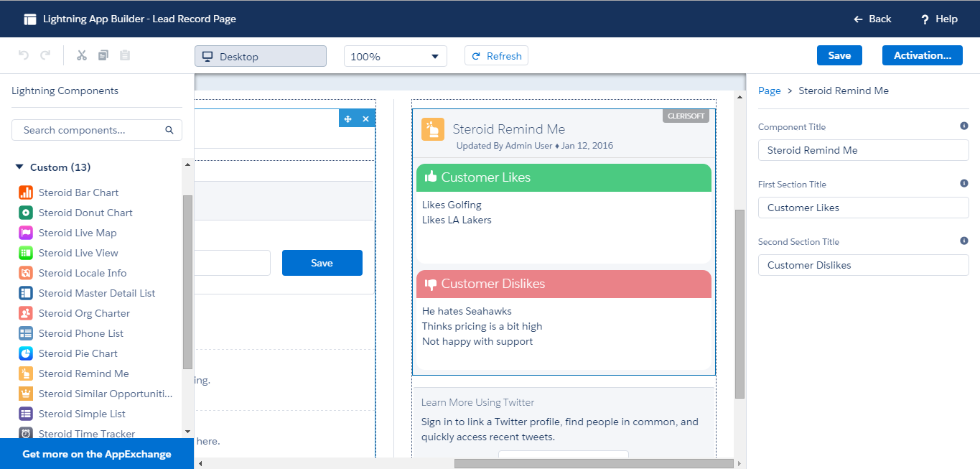Click the Steroid Master Detail List icon
The height and width of the screenshot is (469, 980).
[x=26, y=293]
